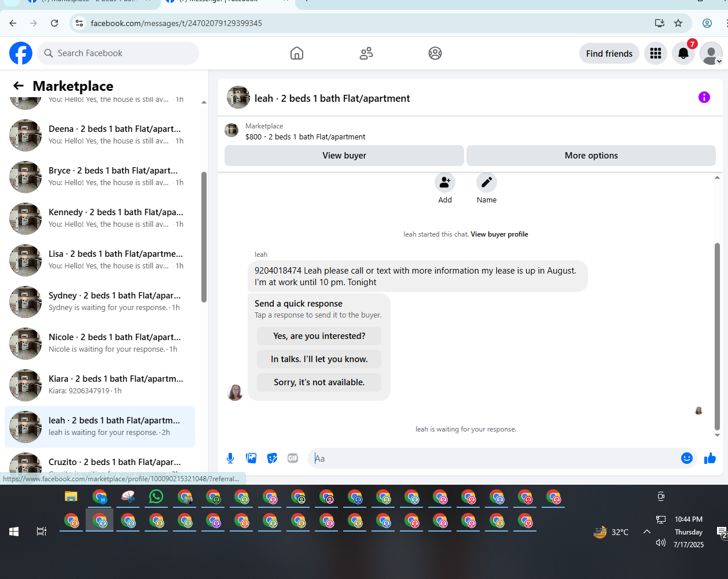Open WhatsApp from the taskbar
728x579 pixels.
[x=156, y=497]
